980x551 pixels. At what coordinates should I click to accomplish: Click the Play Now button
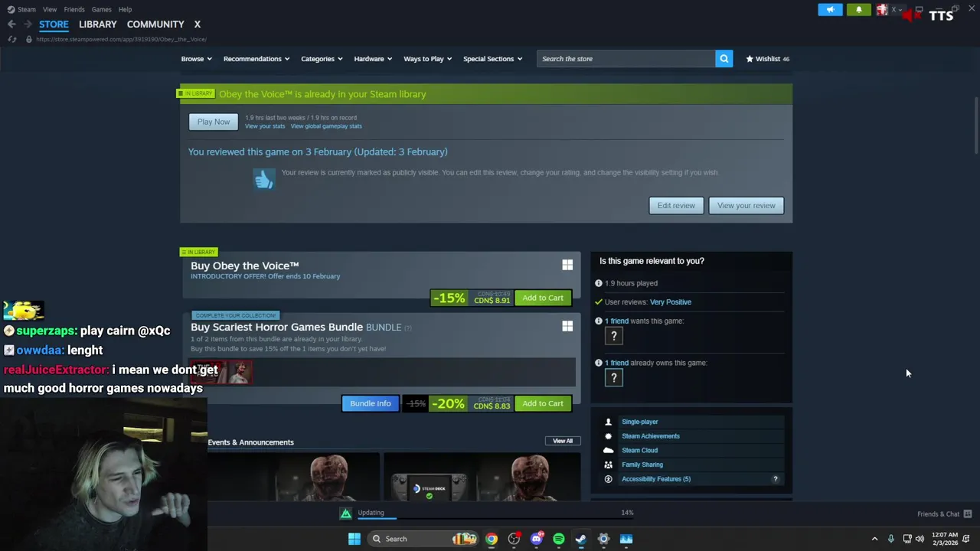pyautogui.click(x=213, y=122)
